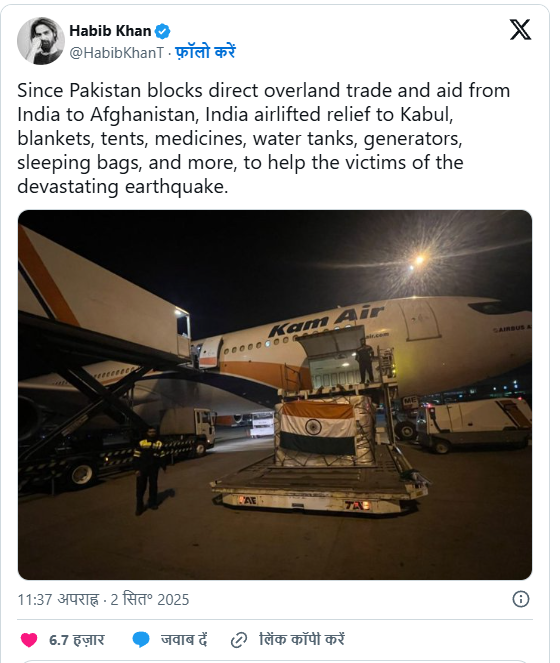This screenshot has width=560, height=663.
Task: Click the Kam Air lettering on the plane
Action: pyautogui.click(x=326, y=319)
